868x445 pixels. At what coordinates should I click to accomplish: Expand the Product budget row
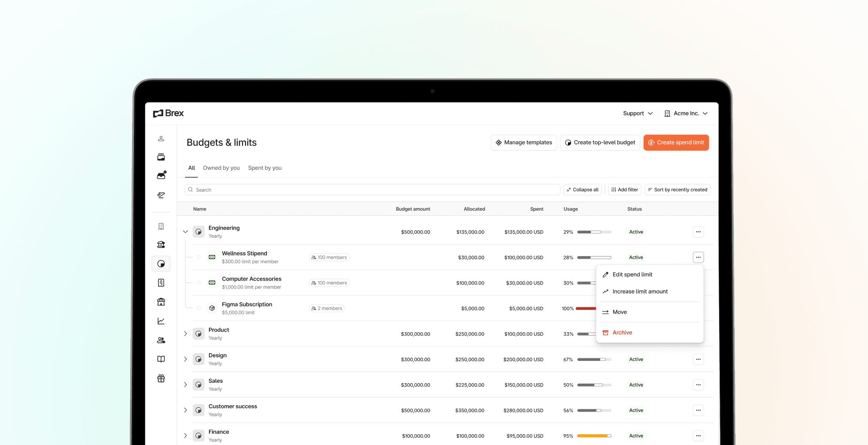(185, 334)
